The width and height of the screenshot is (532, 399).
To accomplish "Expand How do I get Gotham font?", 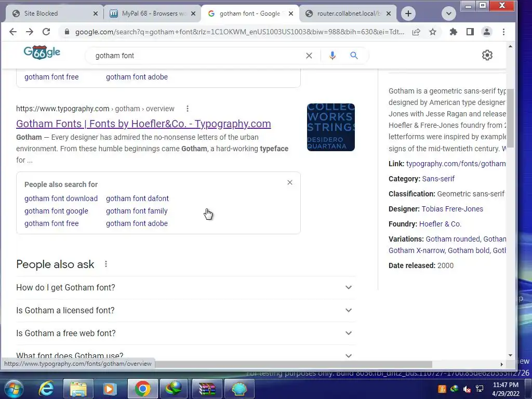I will (x=185, y=287).
